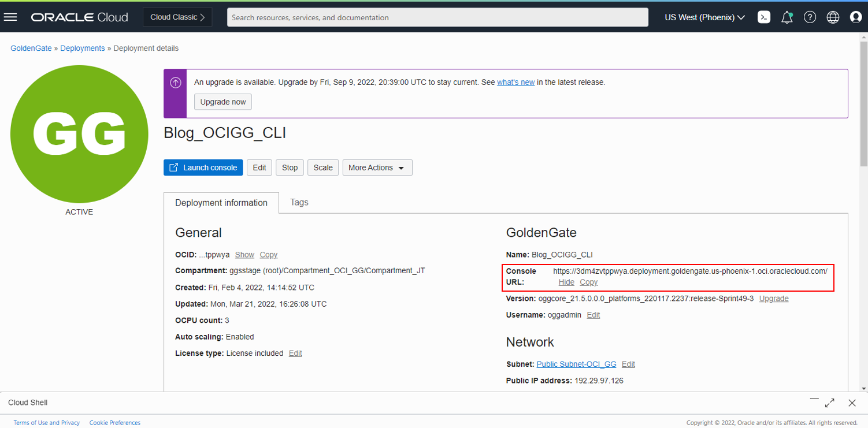Image resolution: width=868 pixels, height=428 pixels.
Task: Open the notifications bell
Action: coord(787,17)
